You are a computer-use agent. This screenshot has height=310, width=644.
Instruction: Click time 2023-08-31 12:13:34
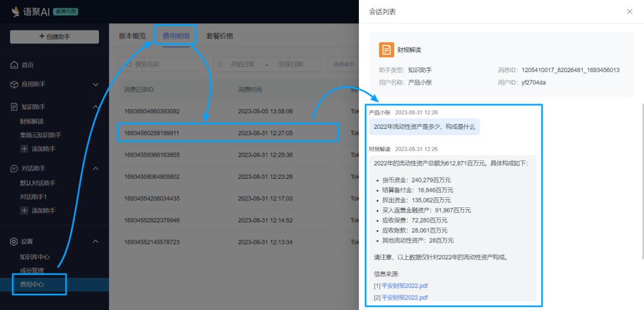click(265, 242)
